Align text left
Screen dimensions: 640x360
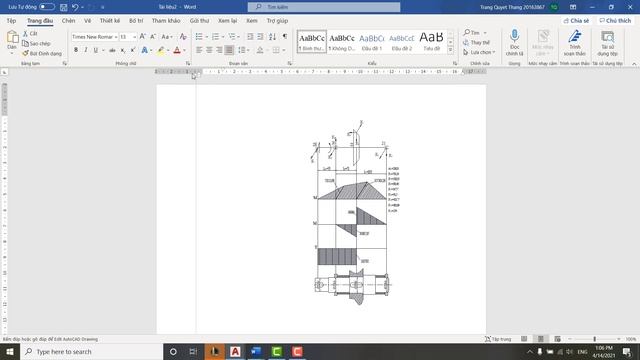199,50
